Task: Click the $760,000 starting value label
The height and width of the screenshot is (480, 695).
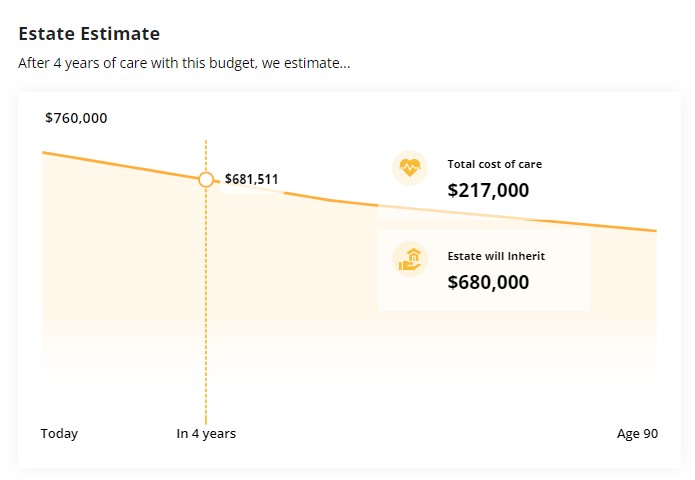Action: point(76,118)
